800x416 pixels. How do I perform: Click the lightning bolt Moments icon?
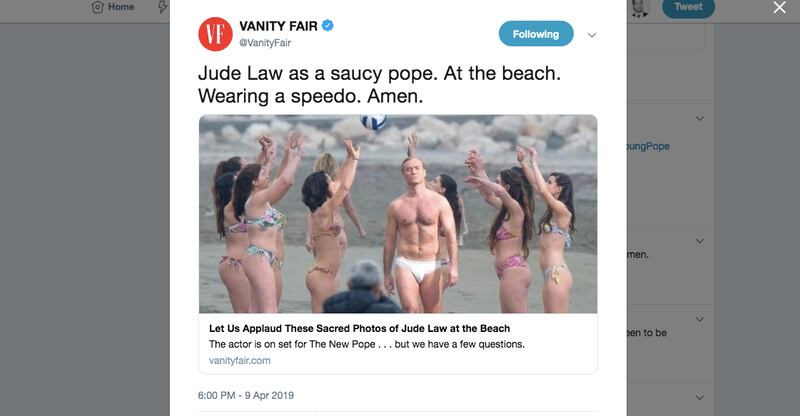162,7
